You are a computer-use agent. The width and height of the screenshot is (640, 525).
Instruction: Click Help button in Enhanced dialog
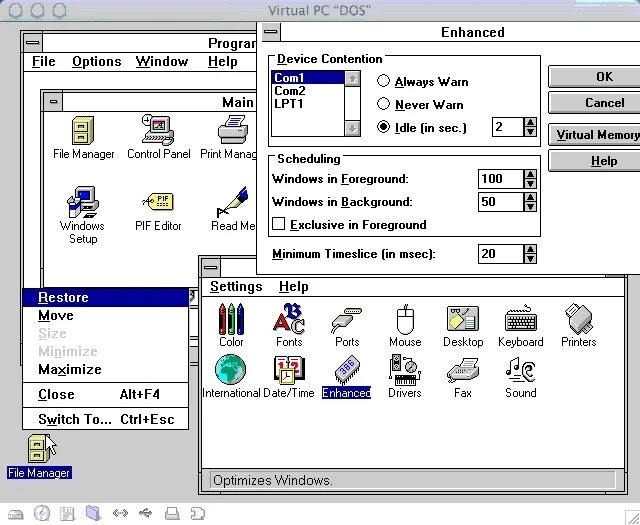[x=596, y=161]
